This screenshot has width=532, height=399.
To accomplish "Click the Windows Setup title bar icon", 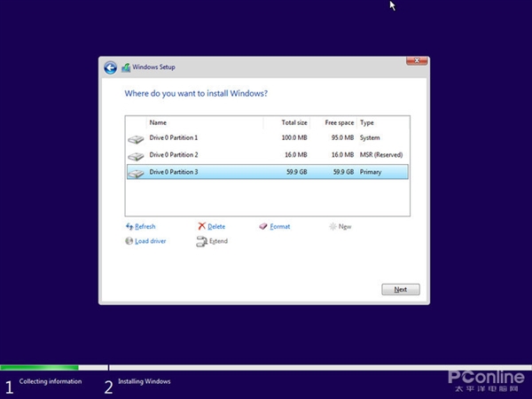I will click(x=126, y=67).
